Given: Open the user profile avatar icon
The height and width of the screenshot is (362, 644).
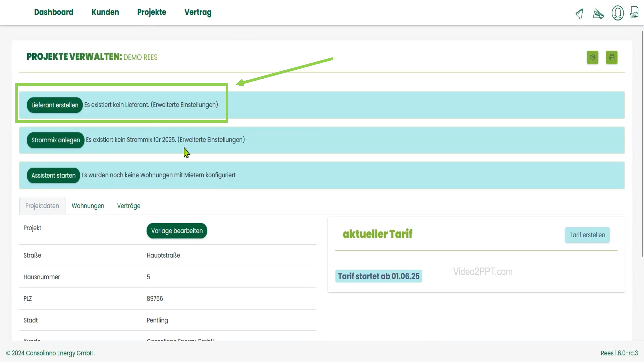Looking at the screenshot, I should point(617,13).
